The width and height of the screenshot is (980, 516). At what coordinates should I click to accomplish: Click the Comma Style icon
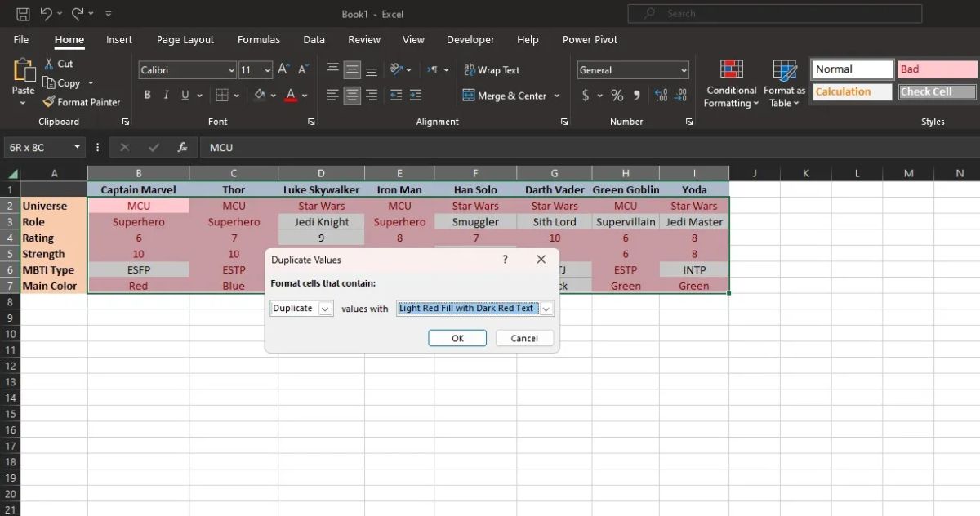tap(637, 95)
